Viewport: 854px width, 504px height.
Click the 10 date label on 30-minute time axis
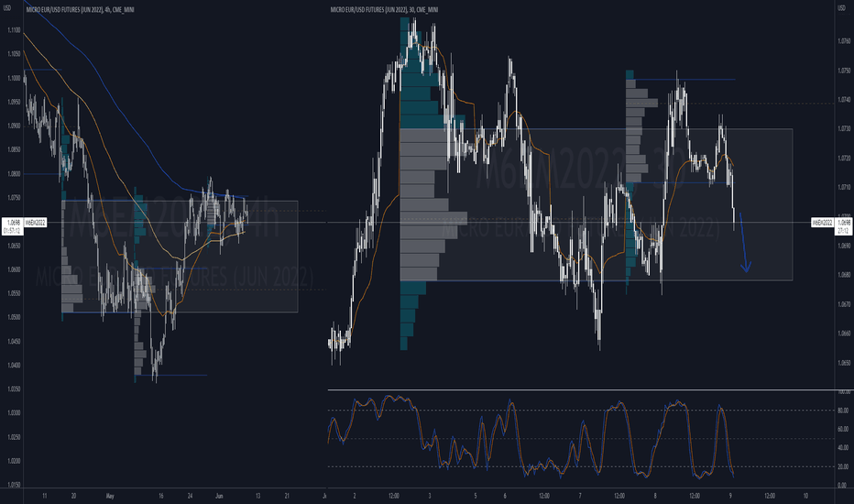(805, 496)
